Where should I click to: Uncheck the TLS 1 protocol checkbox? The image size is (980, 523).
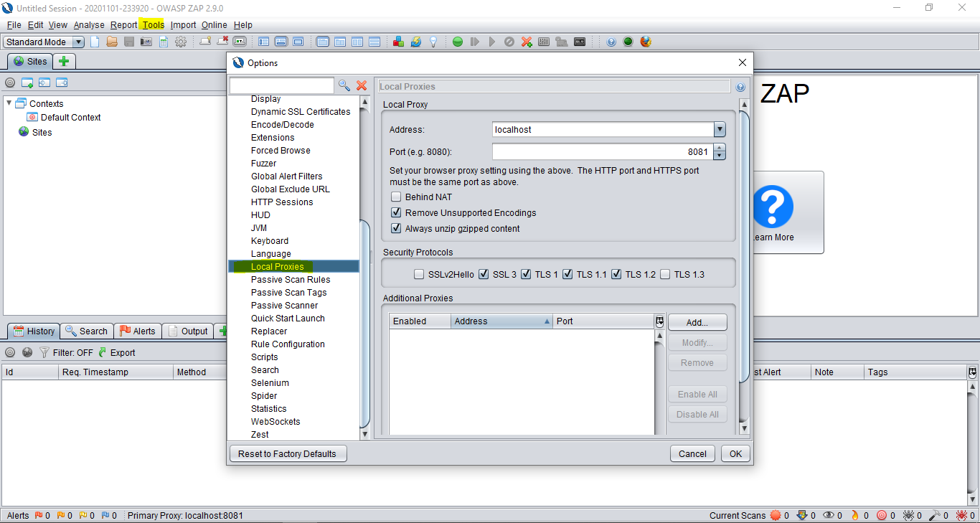click(x=526, y=274)
